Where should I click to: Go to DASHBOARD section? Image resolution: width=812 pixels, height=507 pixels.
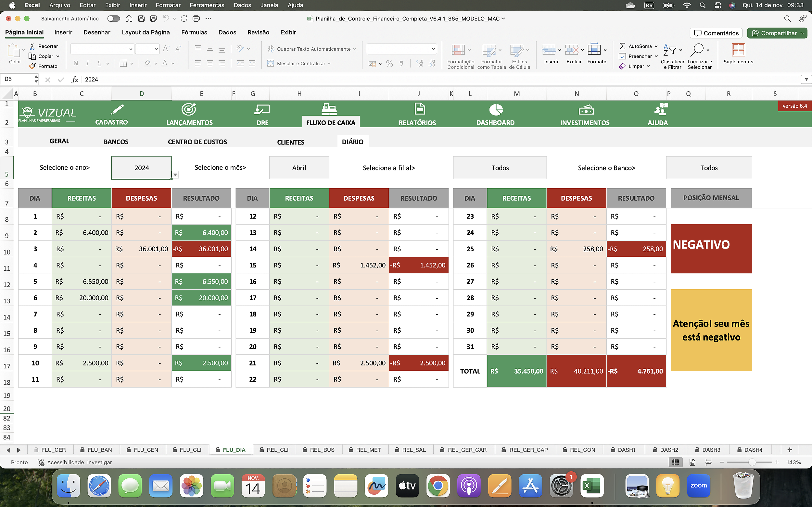(x=495, y=114)
